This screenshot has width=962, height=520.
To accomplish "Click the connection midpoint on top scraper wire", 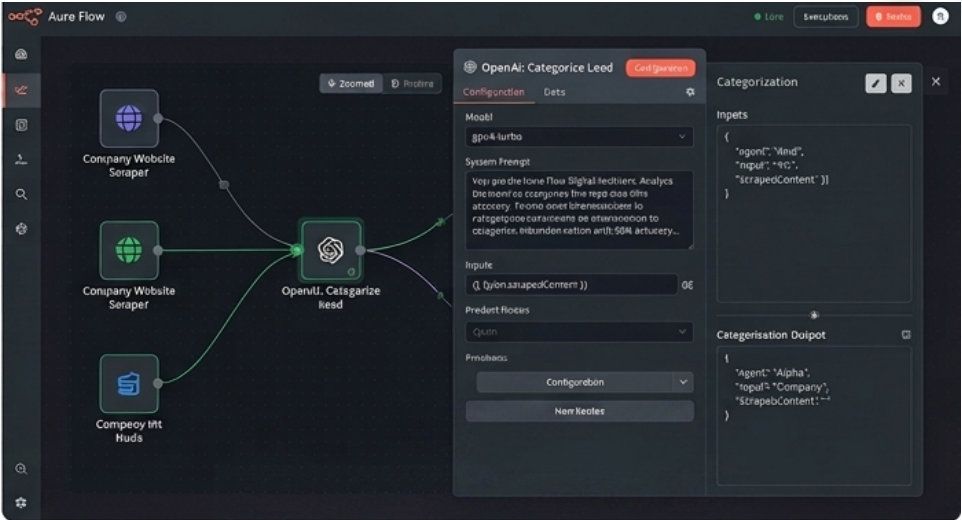I will tap(225, 185).
